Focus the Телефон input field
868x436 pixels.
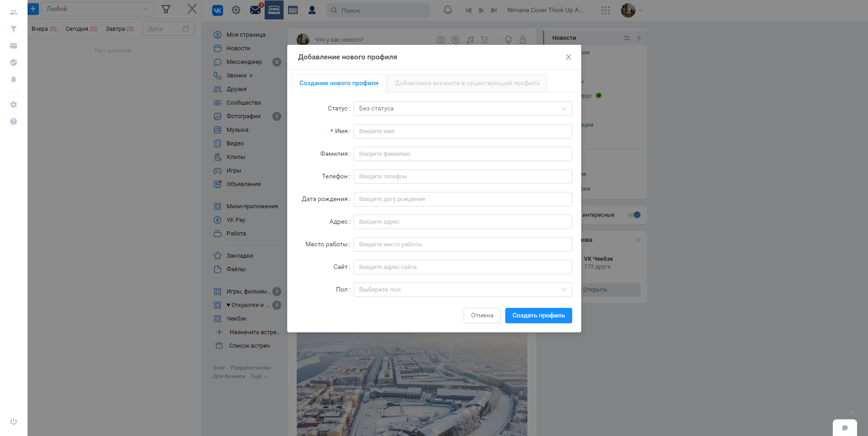point(463,177)
